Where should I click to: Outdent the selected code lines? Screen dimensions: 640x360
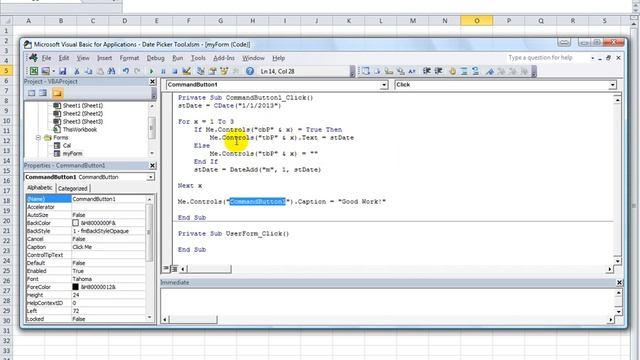[x=439, y=71]
